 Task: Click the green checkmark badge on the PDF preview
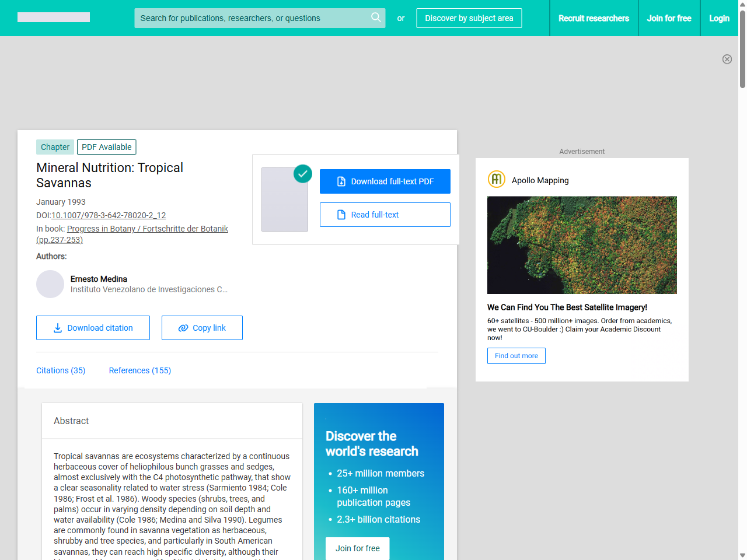[x=303, y=173]
